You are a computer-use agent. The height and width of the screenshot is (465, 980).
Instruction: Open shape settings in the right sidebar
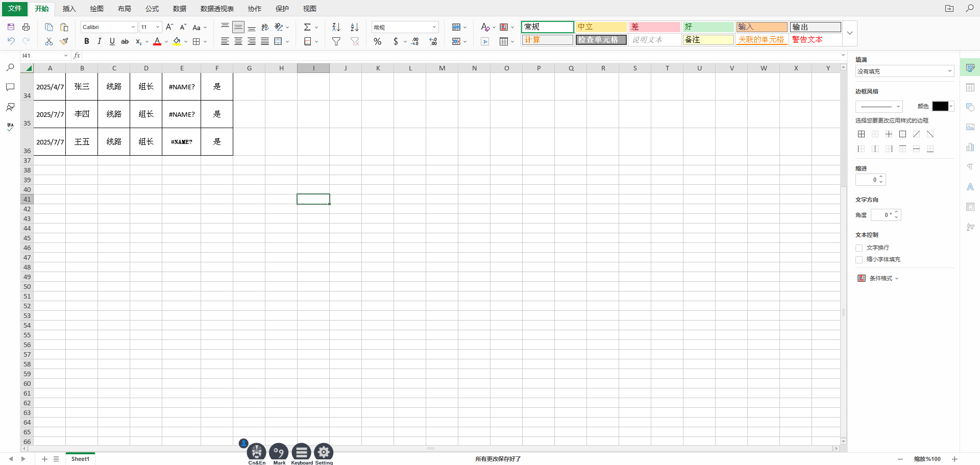coord(970,107)
